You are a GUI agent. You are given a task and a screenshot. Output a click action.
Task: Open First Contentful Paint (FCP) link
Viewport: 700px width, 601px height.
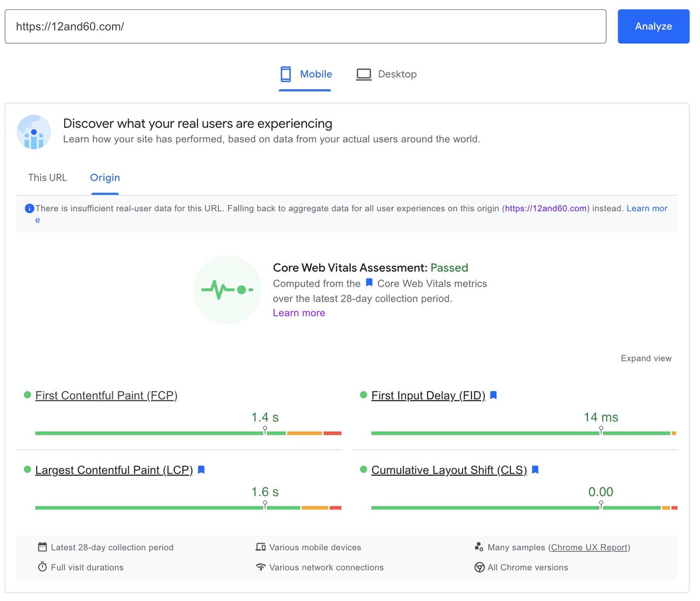click(106, 396)
